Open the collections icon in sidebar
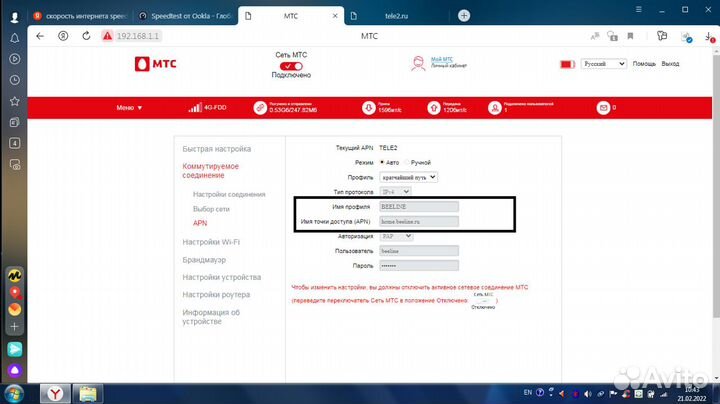Image resolution: width=720 pixels, height=404 pixels. (x=15, y=122)
